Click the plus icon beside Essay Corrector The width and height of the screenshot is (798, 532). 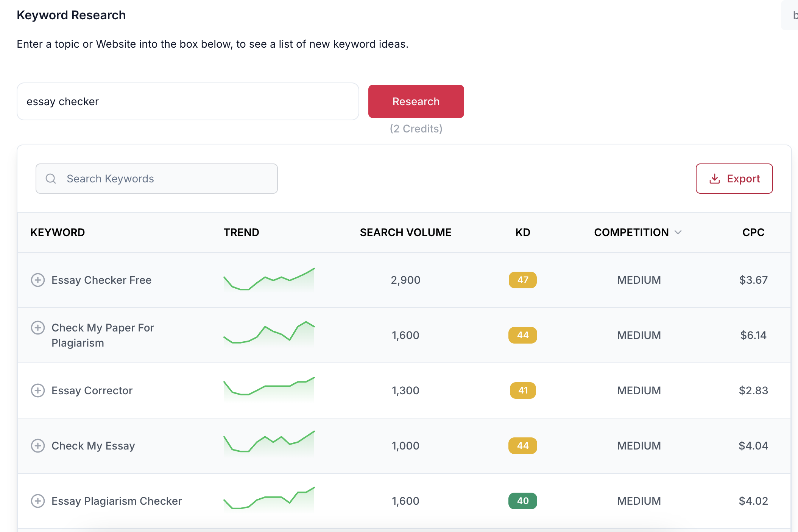pyautogui.click(x=38, y=390)
